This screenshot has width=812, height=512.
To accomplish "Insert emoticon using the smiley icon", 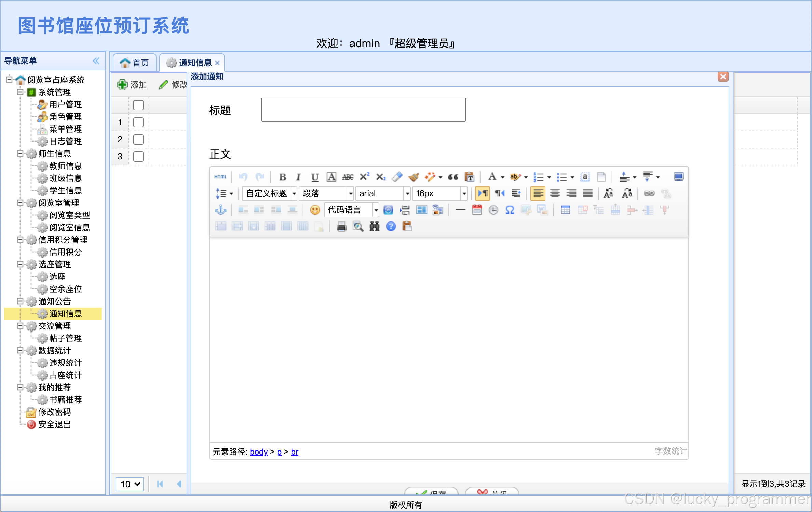I will click(x=315, y=210).
